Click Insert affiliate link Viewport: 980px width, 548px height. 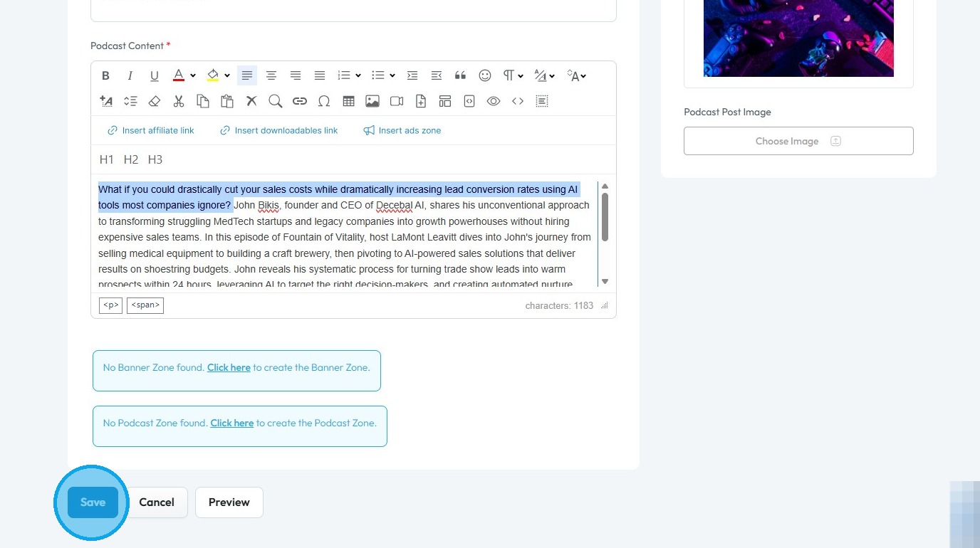(151, 130)
